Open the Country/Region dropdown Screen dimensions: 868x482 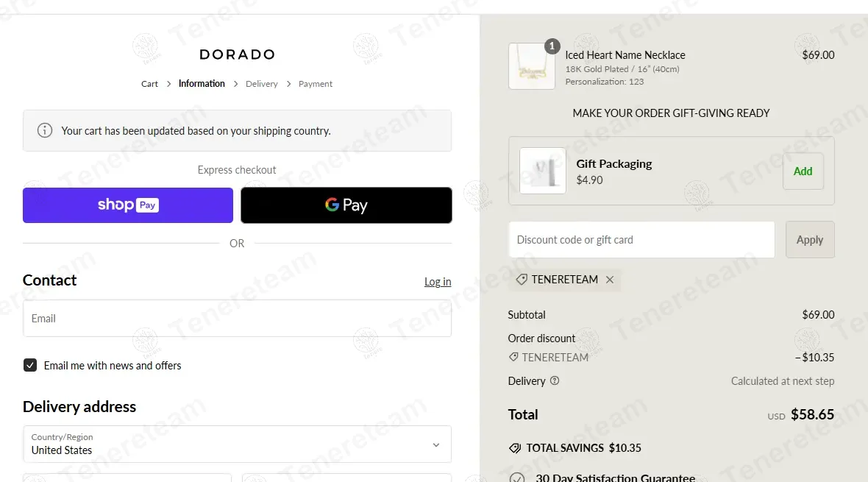(237, 444)
